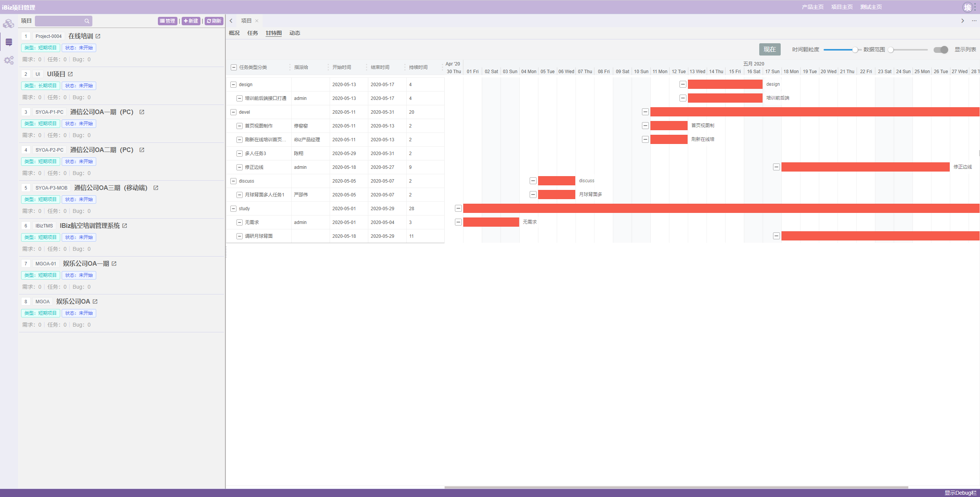Switch to the 任务 tab

click(x=253, y=33)
